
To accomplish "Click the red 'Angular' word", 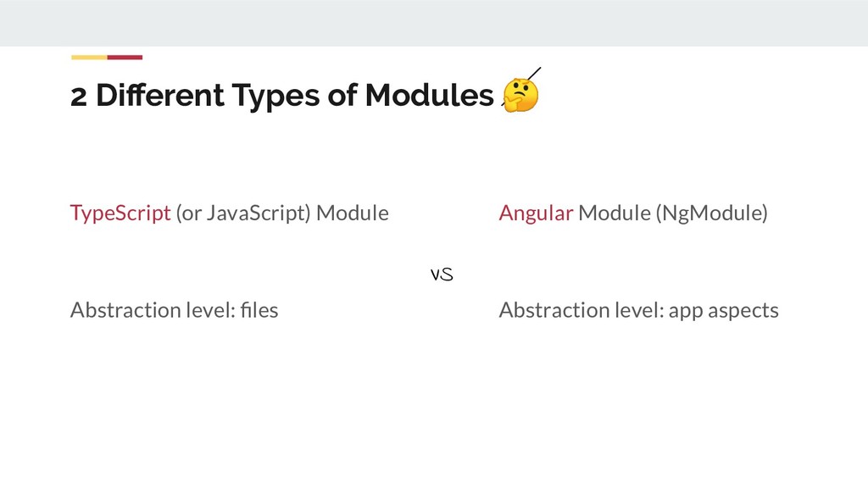I will tap(536, 213).
